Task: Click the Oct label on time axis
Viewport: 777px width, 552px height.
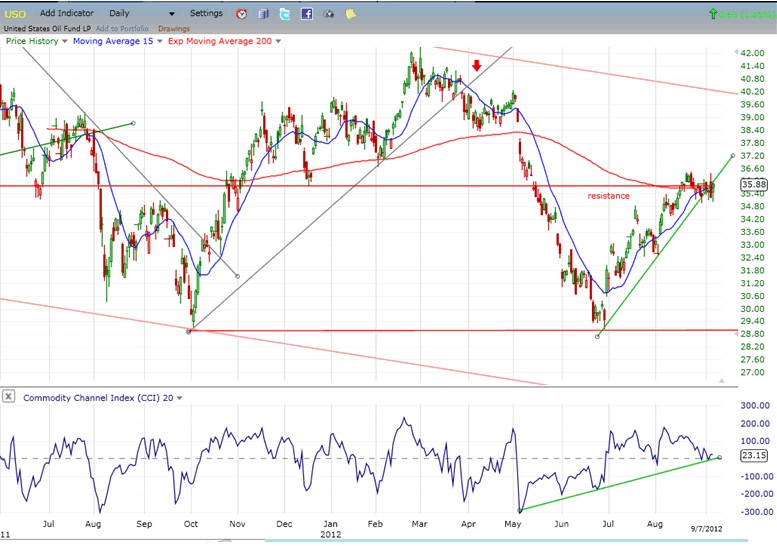Action: point(191,524)
